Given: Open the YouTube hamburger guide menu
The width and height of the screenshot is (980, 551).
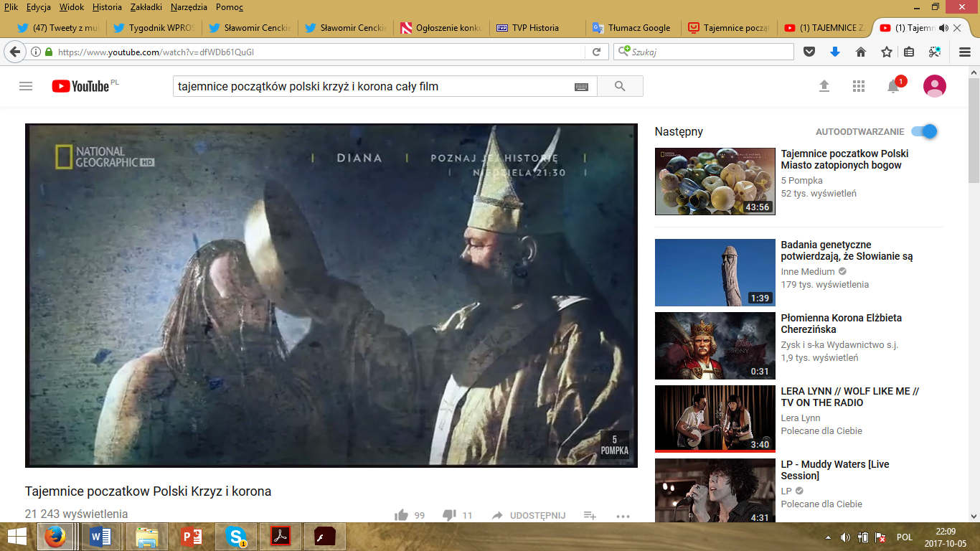Looking at the screenshot, I should [x=26, y=86].
